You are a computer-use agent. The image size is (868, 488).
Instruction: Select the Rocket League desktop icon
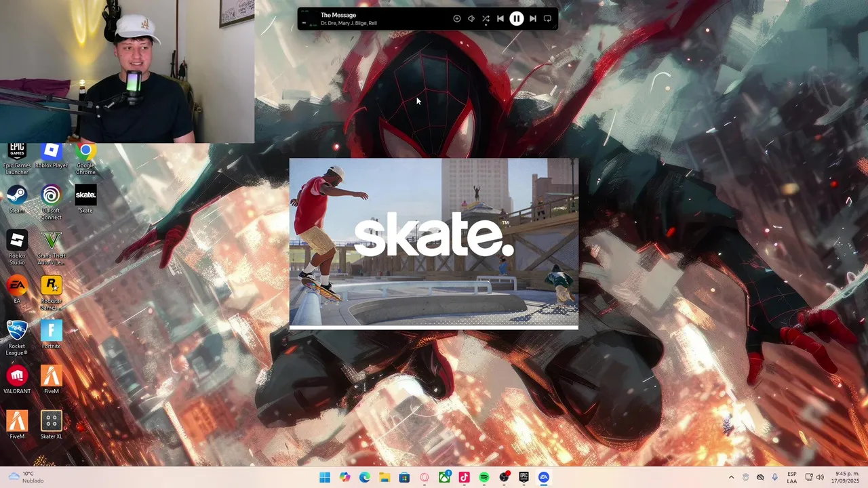coord(17,337)
